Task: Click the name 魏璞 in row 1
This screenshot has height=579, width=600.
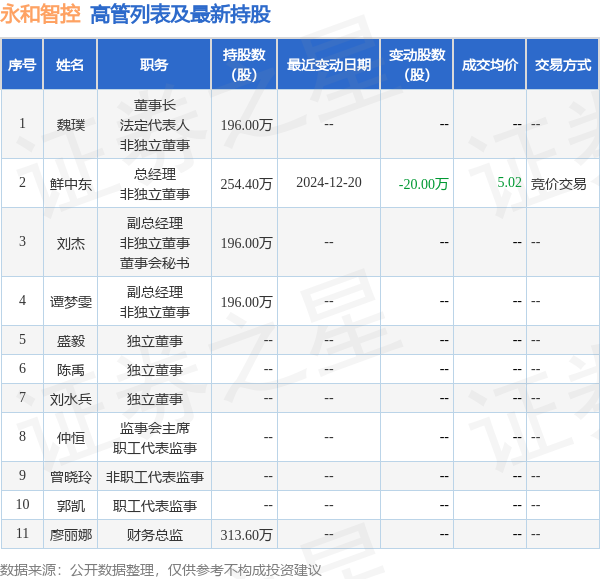Action: [x=71, y=125]
